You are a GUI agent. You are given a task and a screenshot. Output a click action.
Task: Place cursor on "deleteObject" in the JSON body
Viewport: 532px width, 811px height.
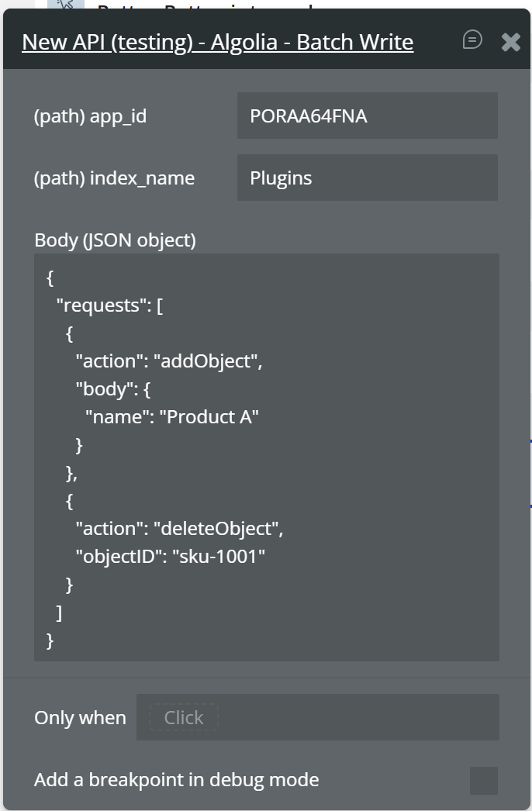click(218, 529)
